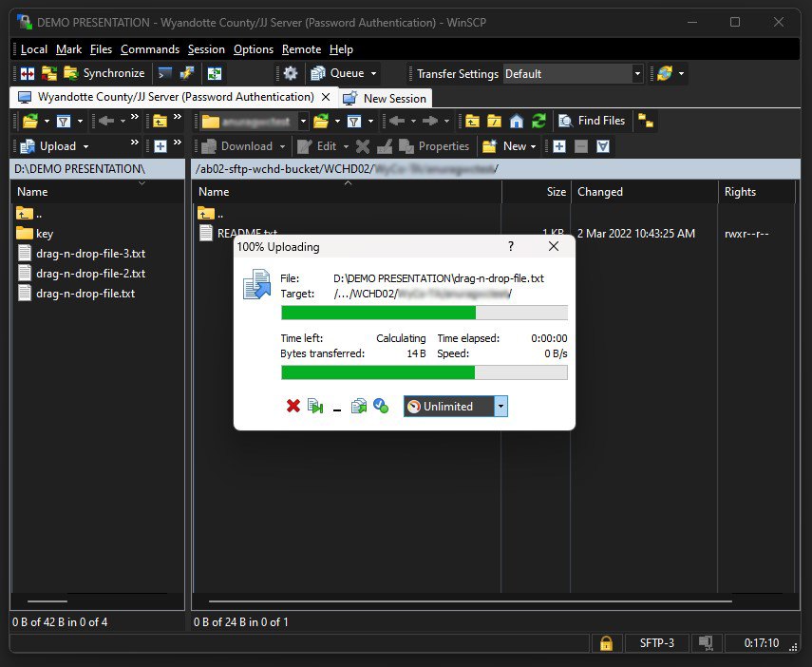
Task: Click the Minimize underscore icon in Uploading dialog
Action: (337, 408)
